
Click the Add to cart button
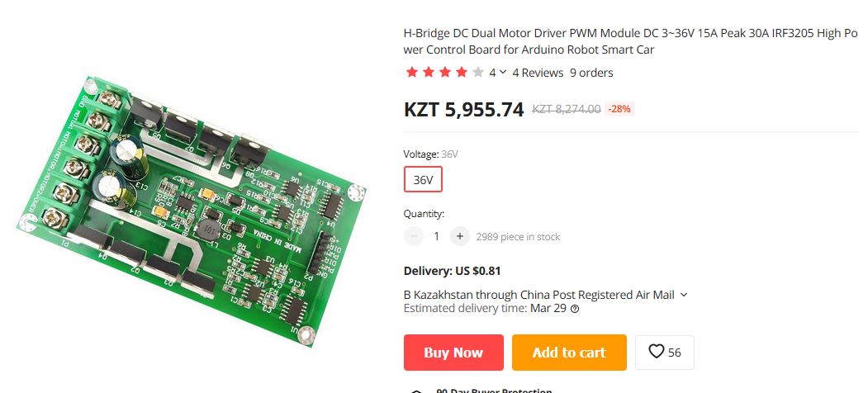pyautogui.click(x=569, y=352)
